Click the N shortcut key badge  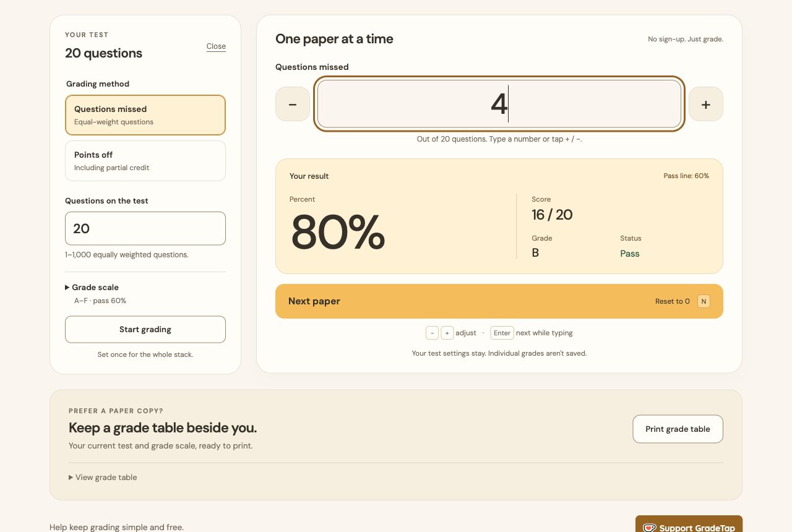coord(704,301)
